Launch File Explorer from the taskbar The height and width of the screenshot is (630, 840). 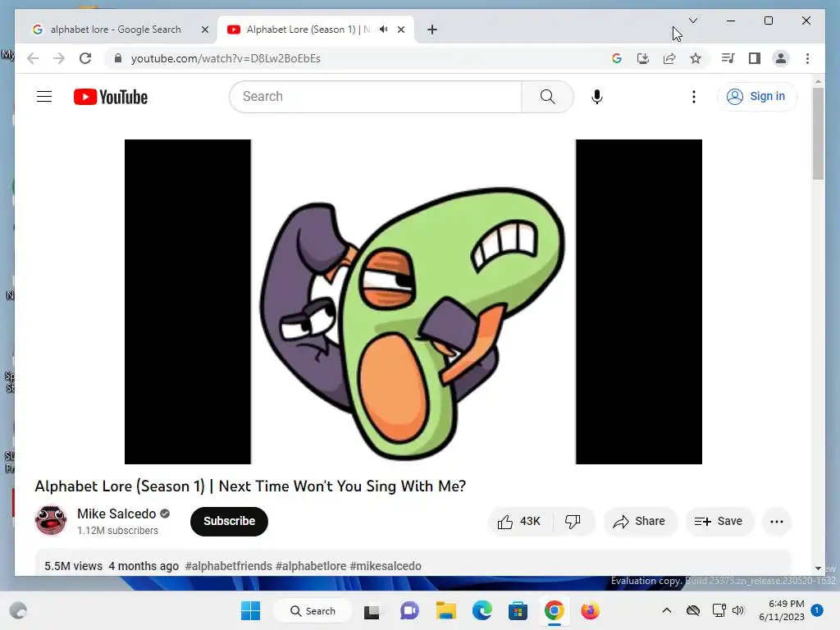point(445,610)
